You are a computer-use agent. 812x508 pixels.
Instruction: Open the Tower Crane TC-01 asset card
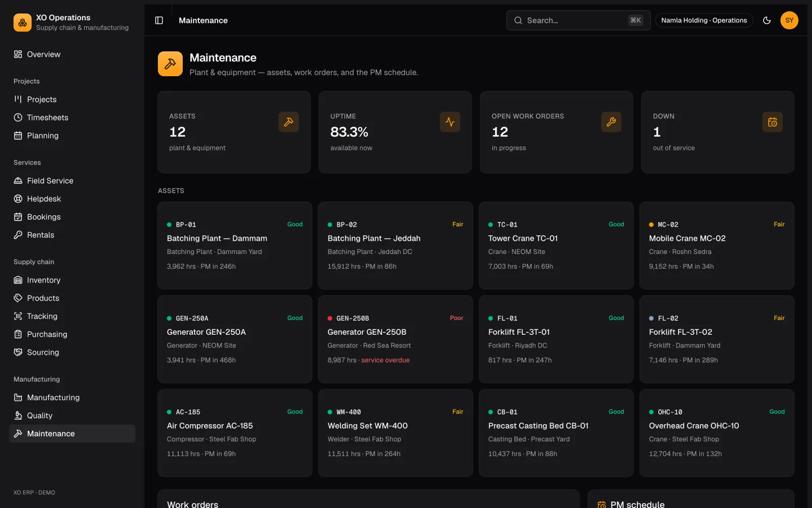pos(556,246)
